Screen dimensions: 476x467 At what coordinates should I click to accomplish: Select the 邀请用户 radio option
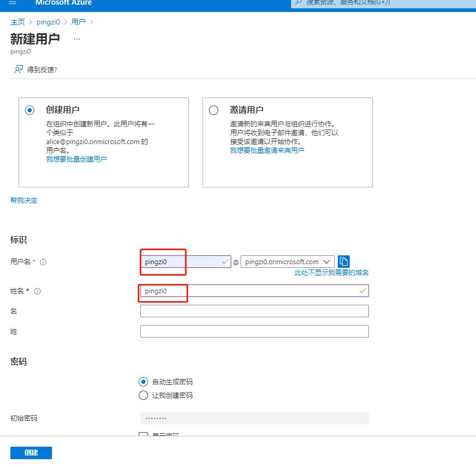(214, 110)
